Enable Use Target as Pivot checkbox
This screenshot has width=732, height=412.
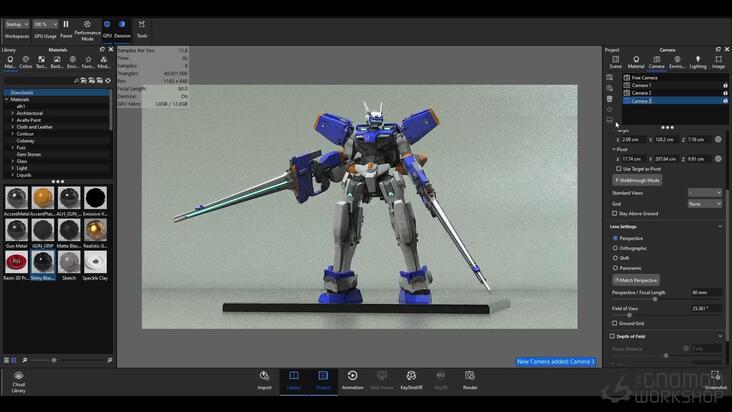[x=619, y=169]
